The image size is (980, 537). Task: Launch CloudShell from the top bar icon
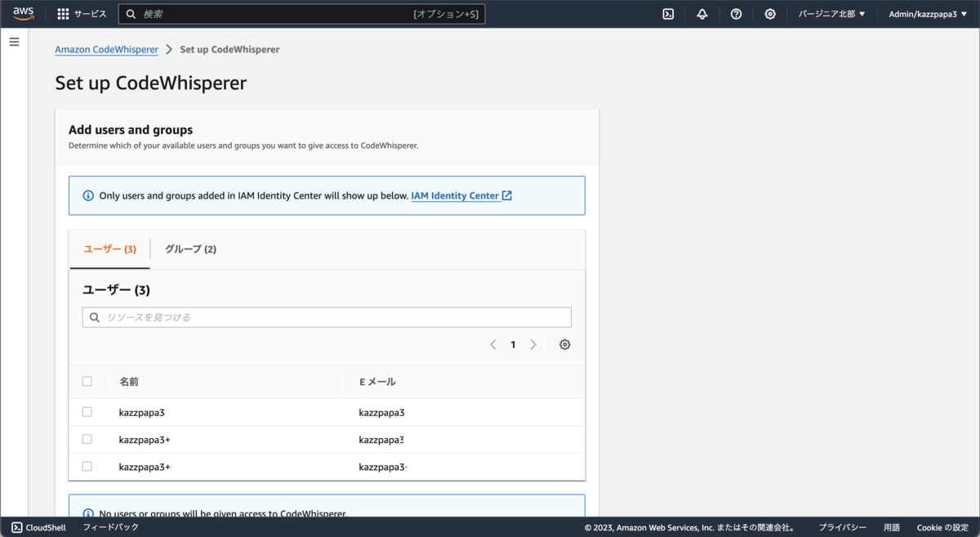pos(668,14)
